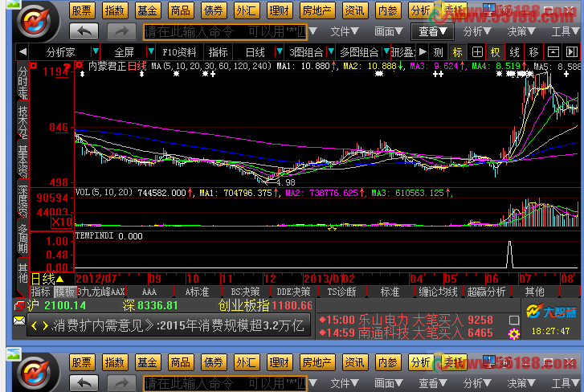Click the X10 volume scale box
584x392 pixels.
pyautogui.click(x=62, y=223)
